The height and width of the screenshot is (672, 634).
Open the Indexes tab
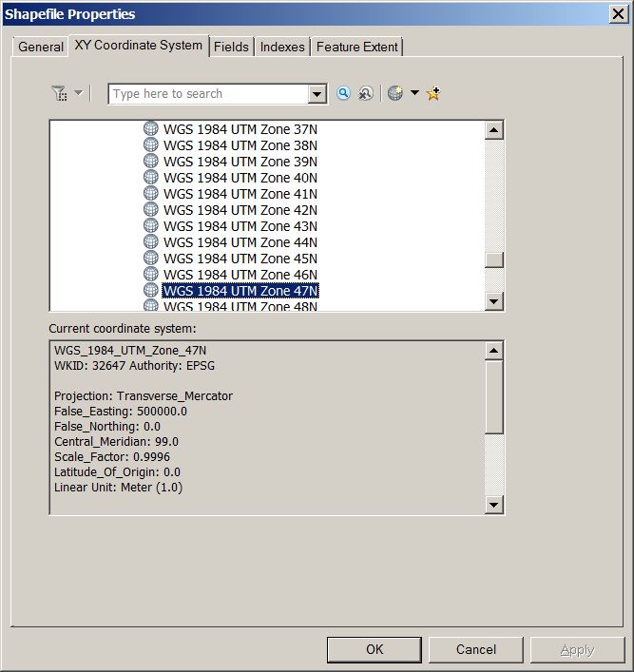pos(282,47)
